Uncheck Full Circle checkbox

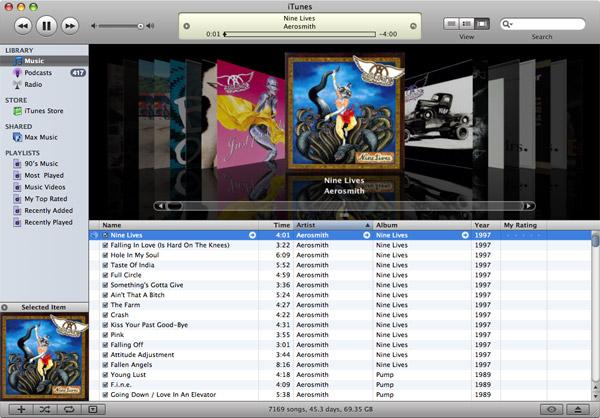coord(105,275)
